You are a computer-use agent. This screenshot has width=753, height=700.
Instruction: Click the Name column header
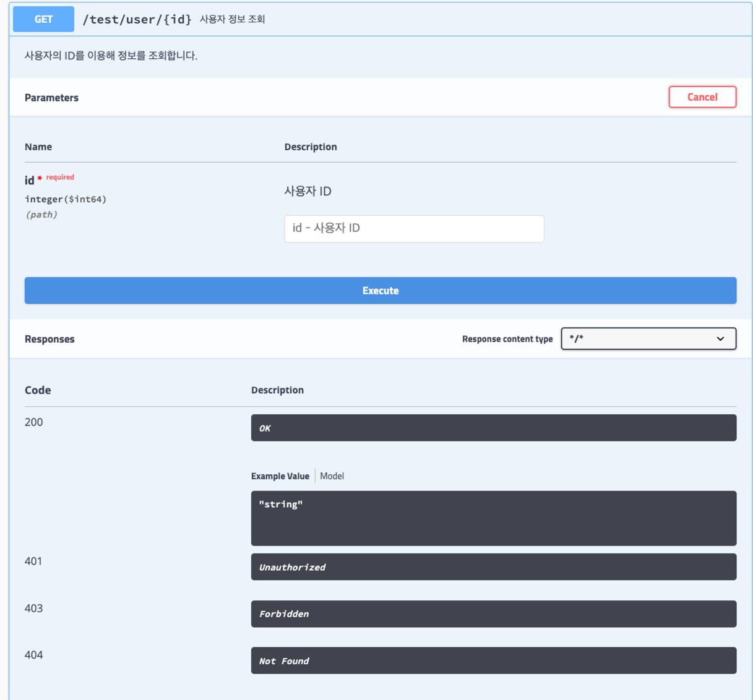coord(38,147)
